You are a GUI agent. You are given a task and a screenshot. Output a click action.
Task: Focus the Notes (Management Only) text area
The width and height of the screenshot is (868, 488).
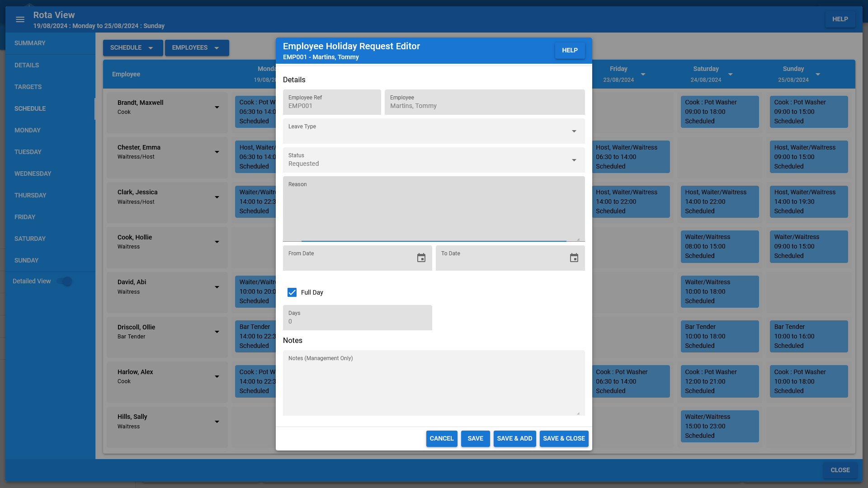click(434, 383)
